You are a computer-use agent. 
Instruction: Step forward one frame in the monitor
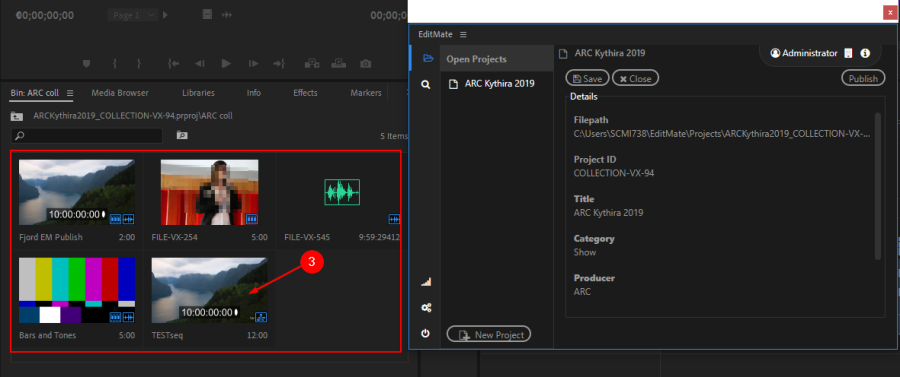pyautogui.click(x=253, y=64)
